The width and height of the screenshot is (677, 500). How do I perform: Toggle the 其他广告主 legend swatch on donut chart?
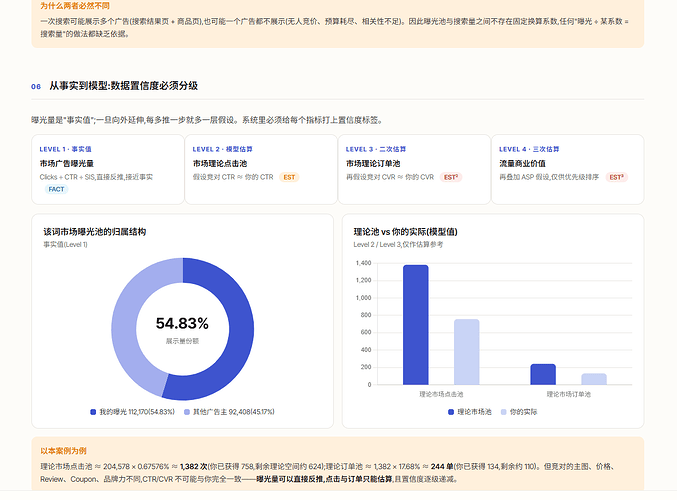click(187, 412)
